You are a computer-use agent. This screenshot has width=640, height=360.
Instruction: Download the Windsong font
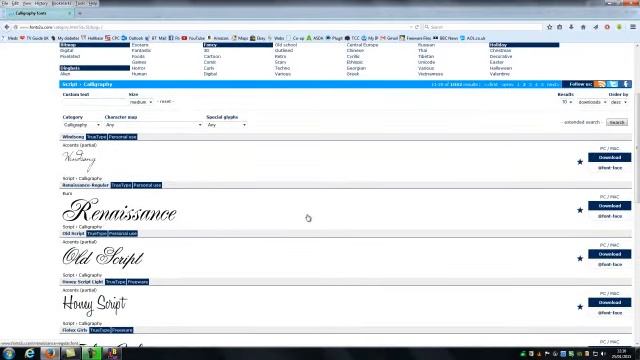click(609, 158)
